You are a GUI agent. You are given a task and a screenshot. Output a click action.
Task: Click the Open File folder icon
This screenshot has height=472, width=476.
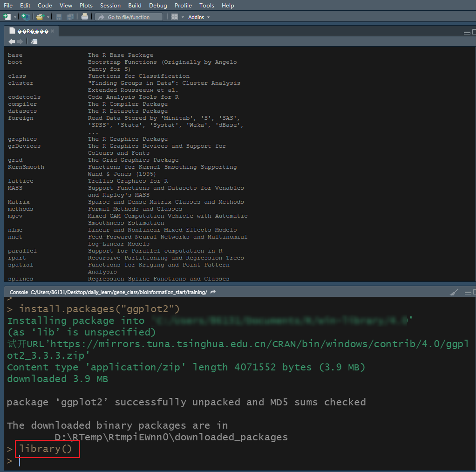click(x=40, y=17)
